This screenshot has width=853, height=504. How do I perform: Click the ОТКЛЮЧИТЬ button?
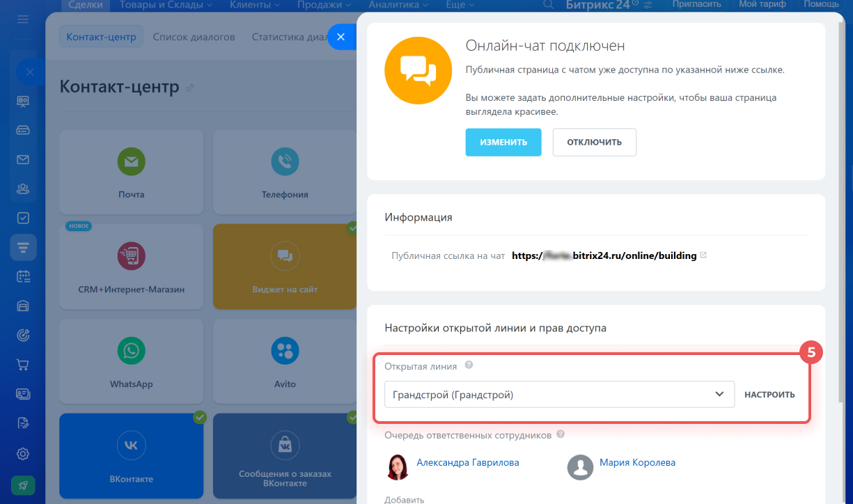click(595, 142)
